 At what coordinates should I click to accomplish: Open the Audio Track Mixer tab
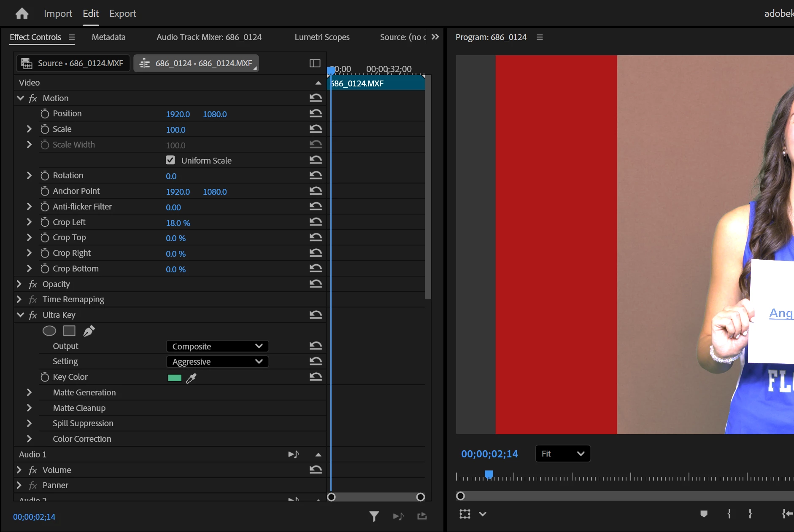pos(209,37)
